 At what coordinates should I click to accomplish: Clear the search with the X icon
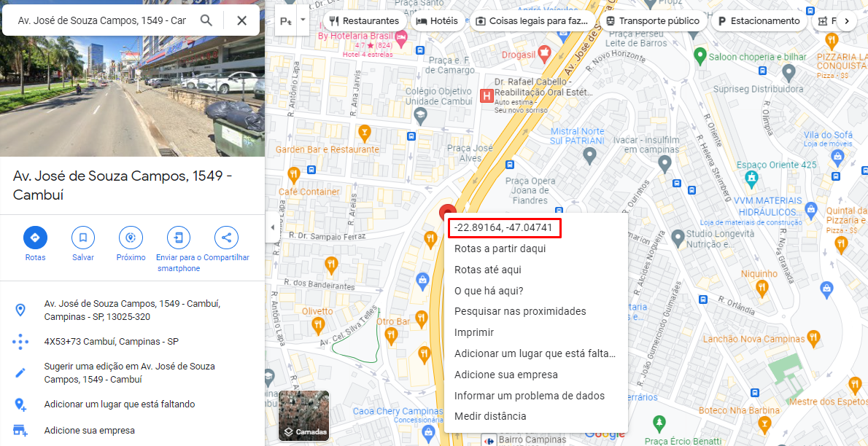(242, 21)
